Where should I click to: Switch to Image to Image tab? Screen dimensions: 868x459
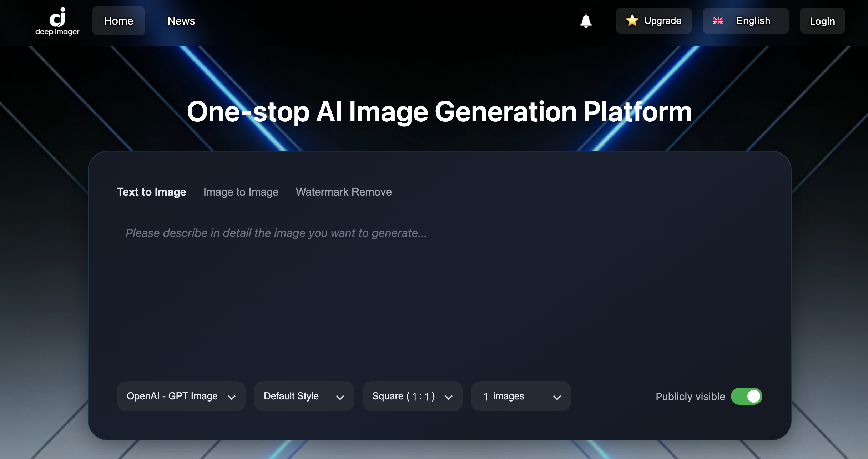point(241,192)
